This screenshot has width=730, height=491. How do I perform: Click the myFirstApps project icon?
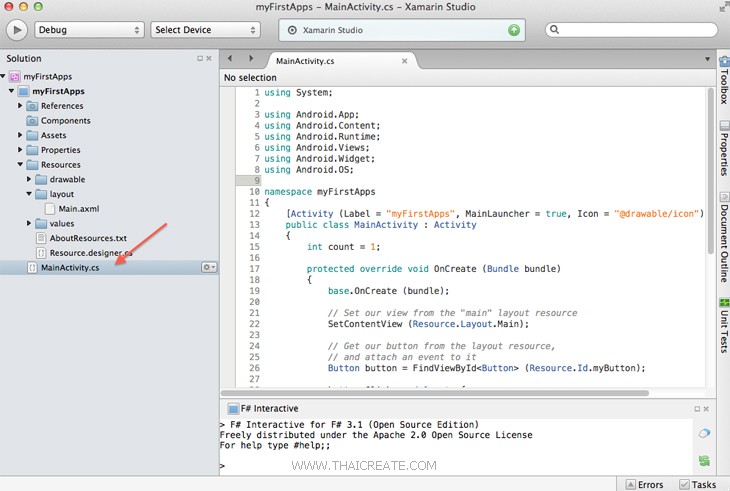click(x=24, y=91)
